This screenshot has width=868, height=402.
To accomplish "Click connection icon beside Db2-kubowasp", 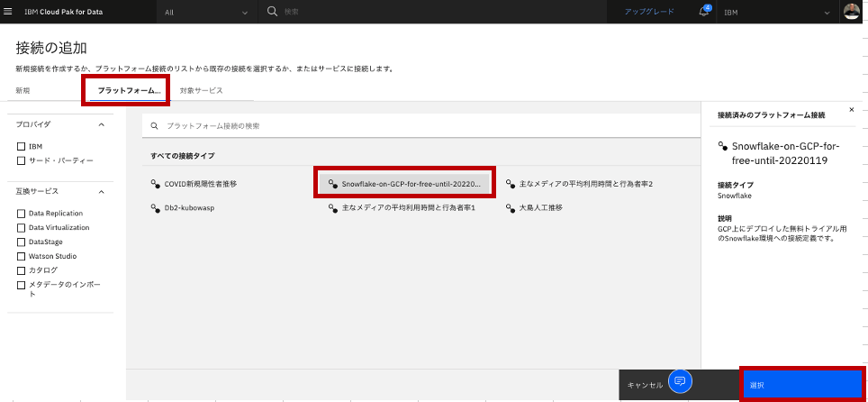I will coord(155,207).
